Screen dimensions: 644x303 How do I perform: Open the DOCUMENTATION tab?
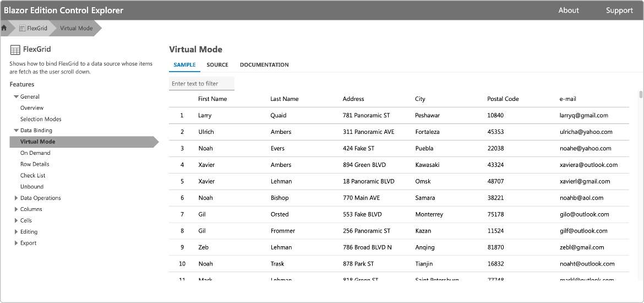(x=264, y=65)
